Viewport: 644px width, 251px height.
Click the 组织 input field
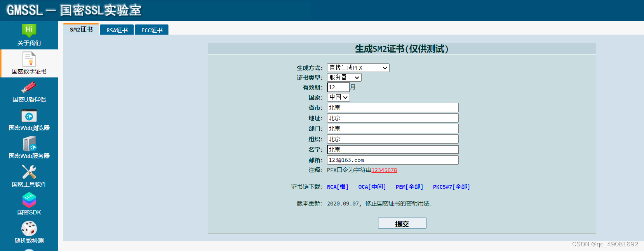point(393,139)
